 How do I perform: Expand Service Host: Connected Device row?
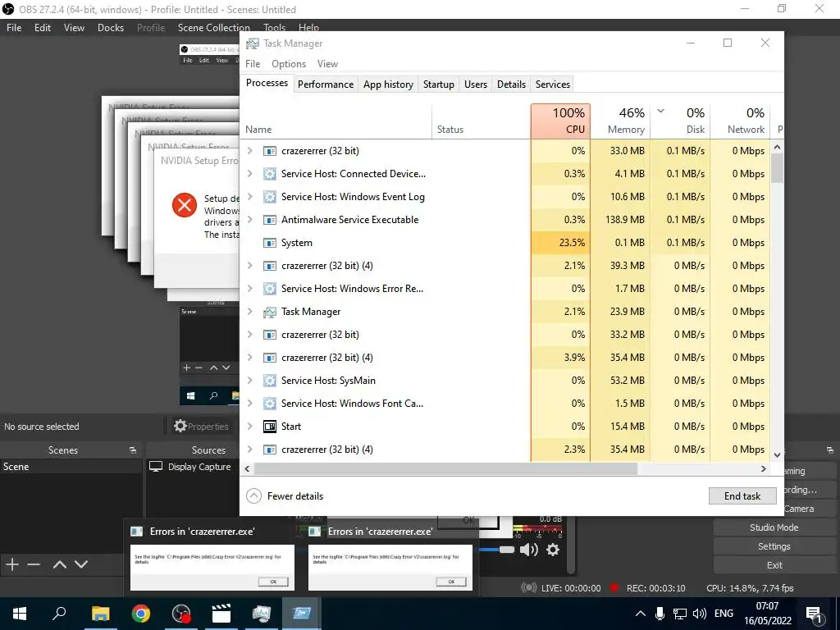[249, 174]
